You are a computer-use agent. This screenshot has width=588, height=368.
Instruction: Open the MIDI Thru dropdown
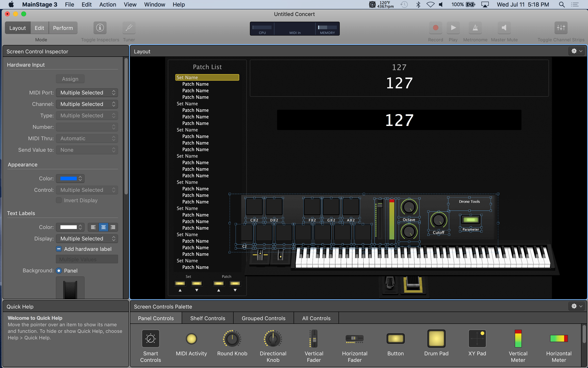click(87, 138)
